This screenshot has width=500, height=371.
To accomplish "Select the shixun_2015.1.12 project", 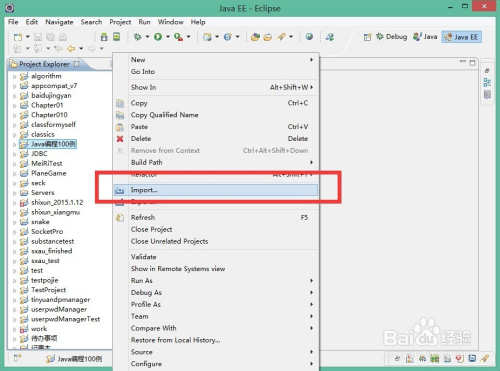I will tap(57, 203).
